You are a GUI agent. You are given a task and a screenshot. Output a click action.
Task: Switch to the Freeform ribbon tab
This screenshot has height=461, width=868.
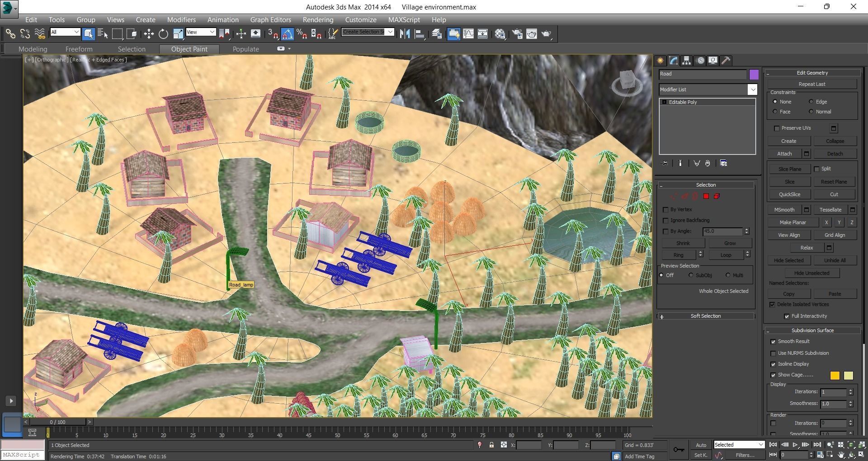(79, 49)
